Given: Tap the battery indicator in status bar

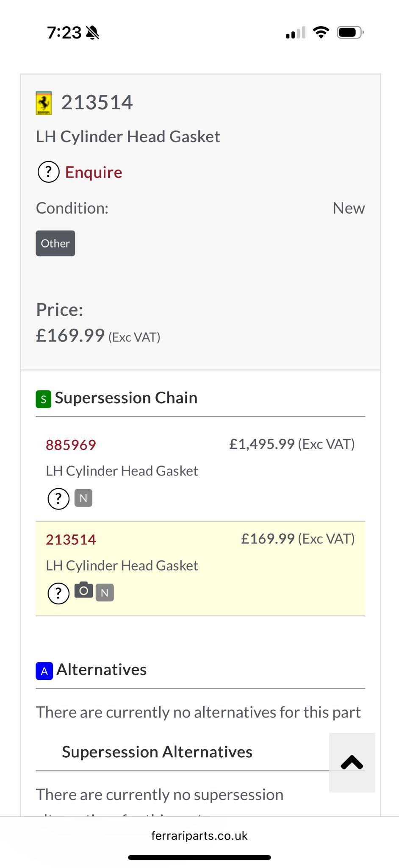Looking at the screenshot, I should tap(350, 33).
